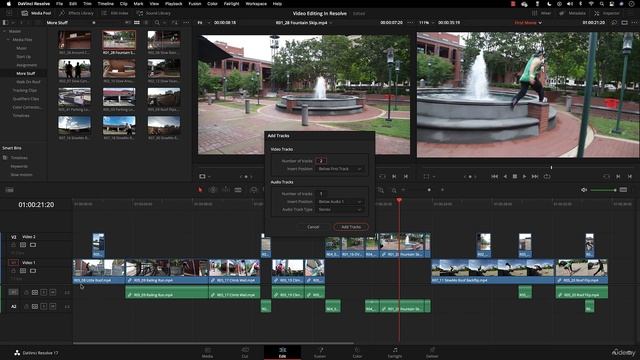Open audio Insert Position dropdown in Add Tracks
Image resolution: width=640 pixels, height=360 pixels.
340,202
